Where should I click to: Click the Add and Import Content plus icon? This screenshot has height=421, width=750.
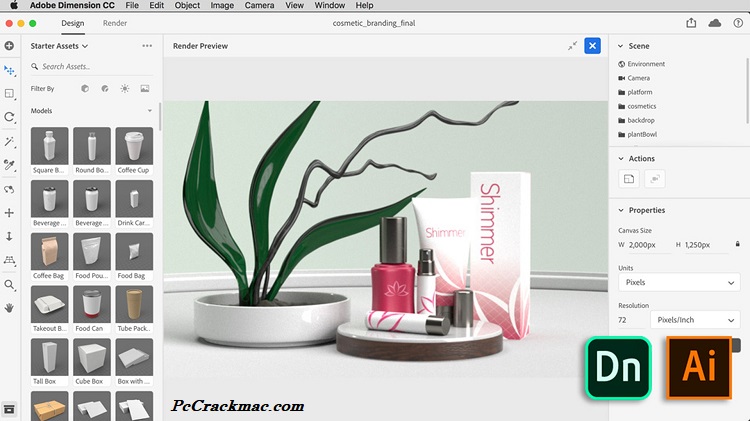(10, 46)
